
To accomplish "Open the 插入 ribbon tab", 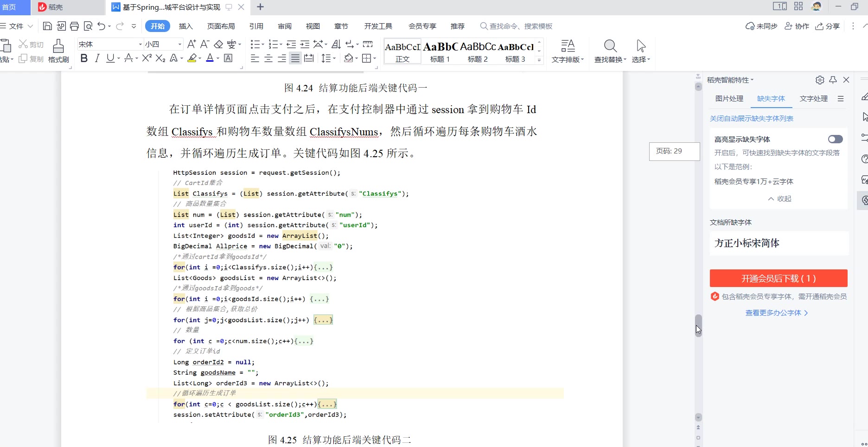I will [x=185, y=26].
